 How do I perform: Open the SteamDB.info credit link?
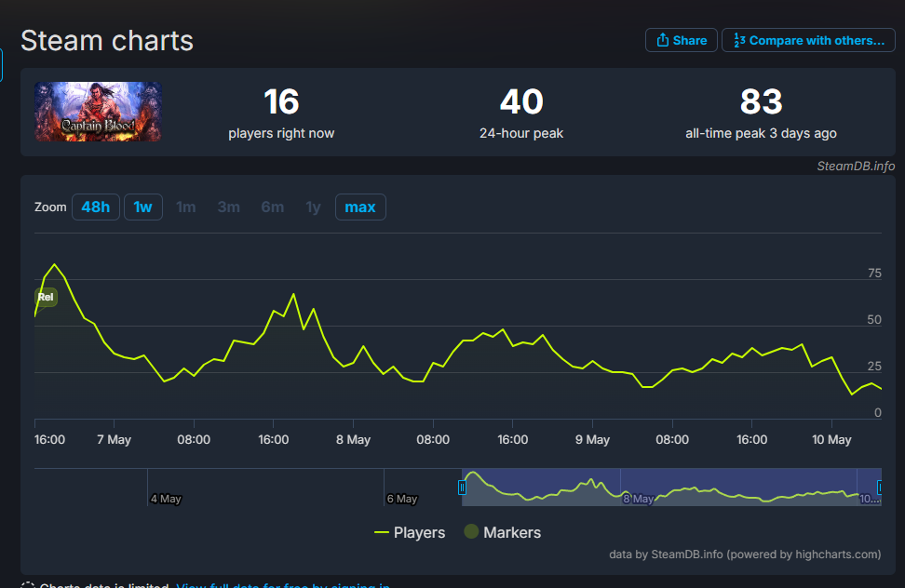(856, 166)
